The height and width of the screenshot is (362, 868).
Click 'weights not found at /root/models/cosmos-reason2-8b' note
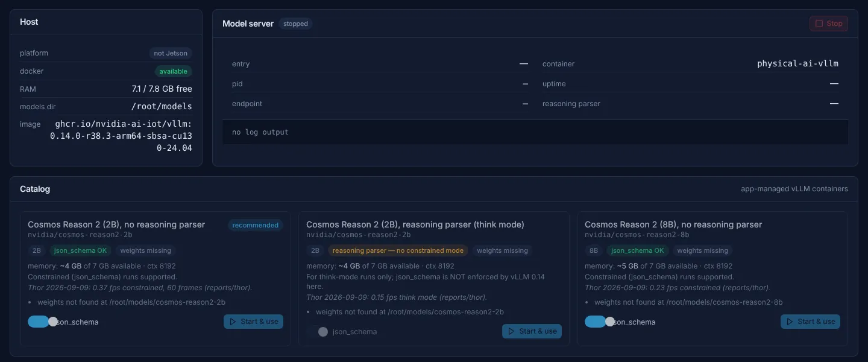(x=688, y=302)
